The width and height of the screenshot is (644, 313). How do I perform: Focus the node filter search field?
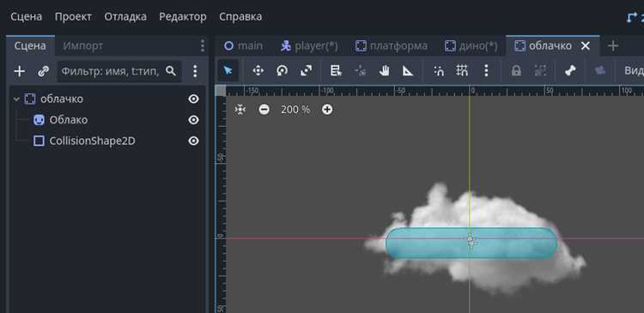pos(119,71)
